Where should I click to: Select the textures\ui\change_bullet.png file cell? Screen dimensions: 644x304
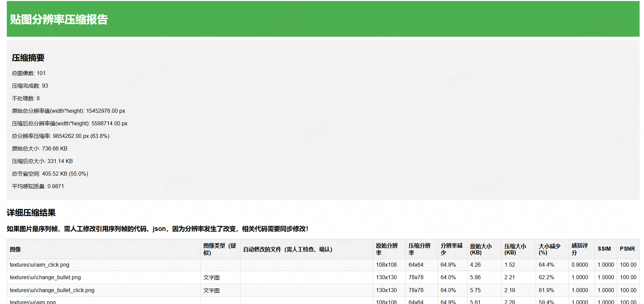point(45,278)
